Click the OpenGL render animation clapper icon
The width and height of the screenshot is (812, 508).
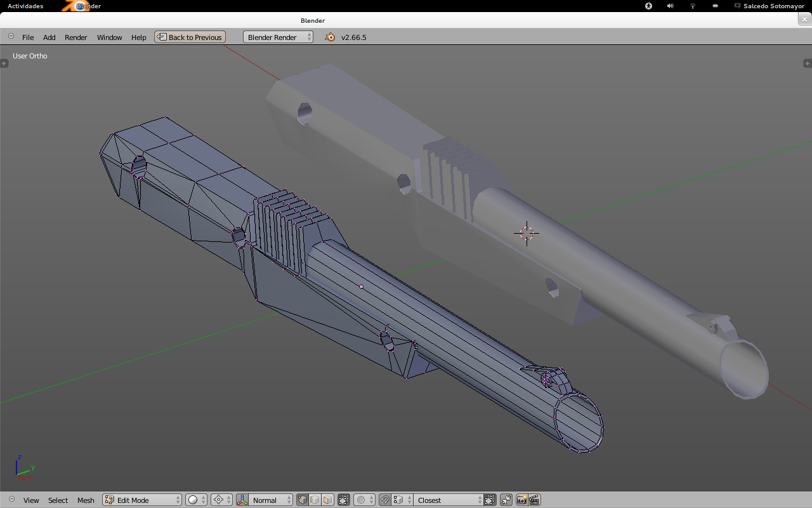pyautogui.click(x=534, y=500)
